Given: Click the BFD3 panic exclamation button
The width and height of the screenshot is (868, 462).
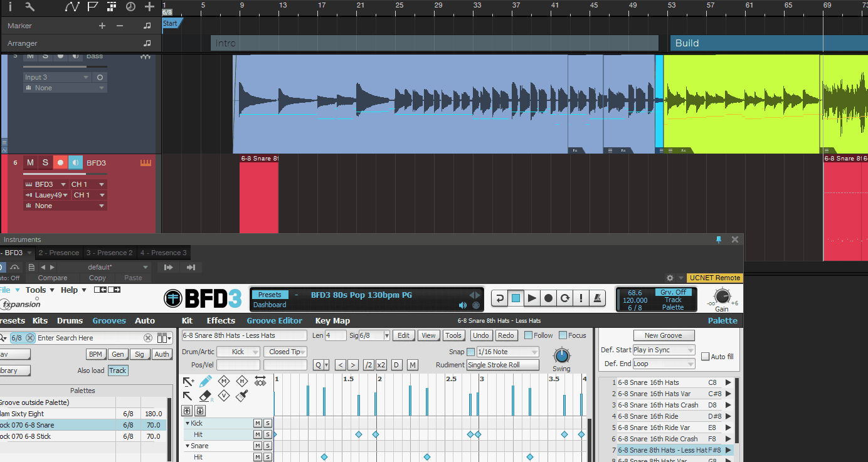Looking at the screenshot, I should tap(581, 298).
